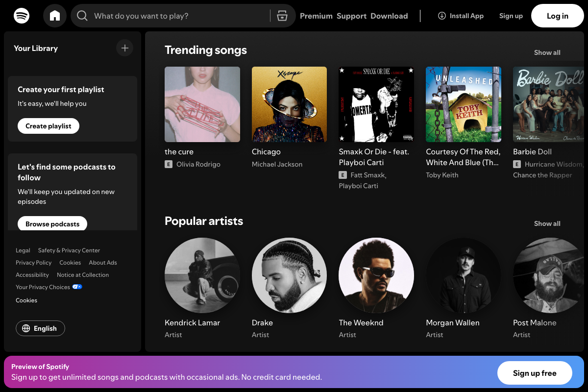Viewport: 588px width, 392px height.
Task: Open Kendrick Lamar artist photo
Action: point(202,275)
